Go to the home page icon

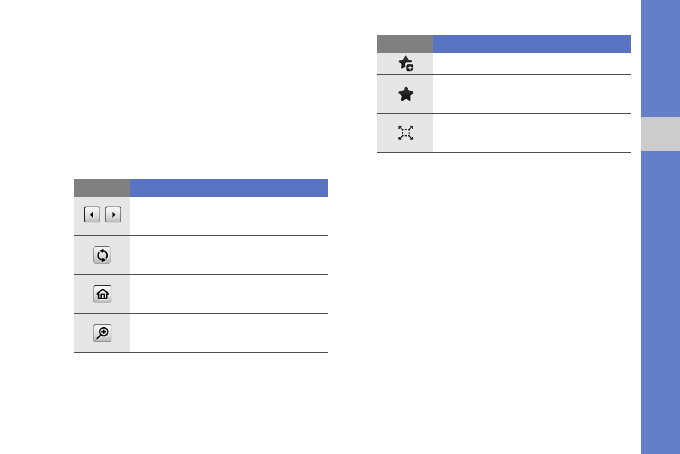pyautogui.click(x=102, y=294)
